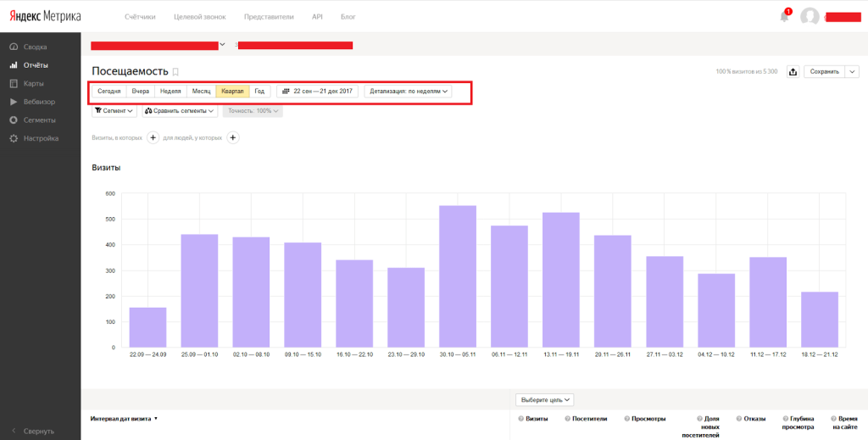This screenshot has height=440, width=868.
Task: Open the Сегмент dropdown
Action: 114,111
